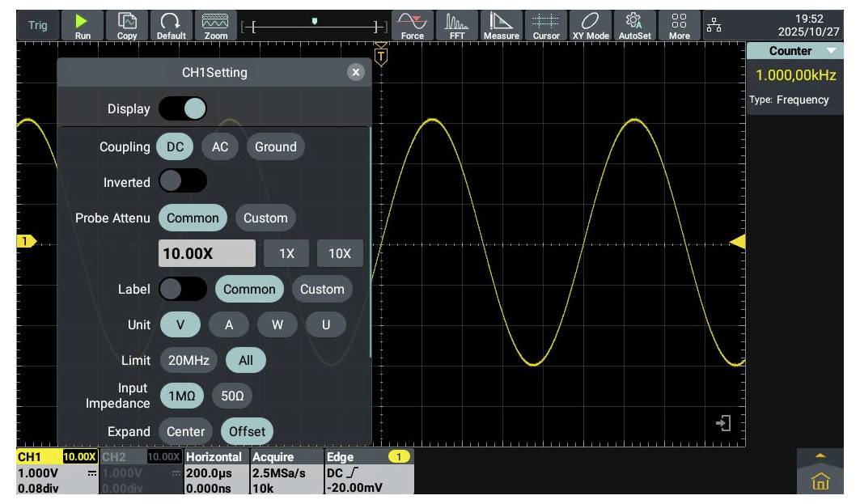Open the Horizontal timebase settings

(215, 472)
